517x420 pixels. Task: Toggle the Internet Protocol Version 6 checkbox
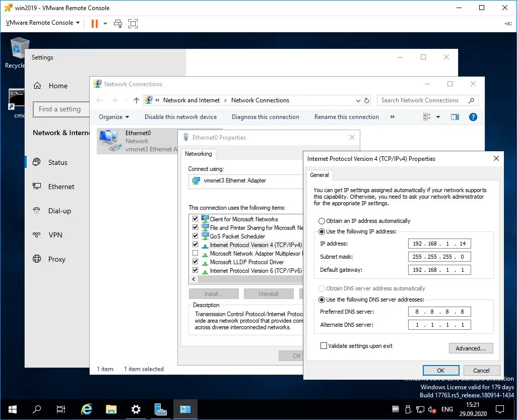click(x=195, y=270)
